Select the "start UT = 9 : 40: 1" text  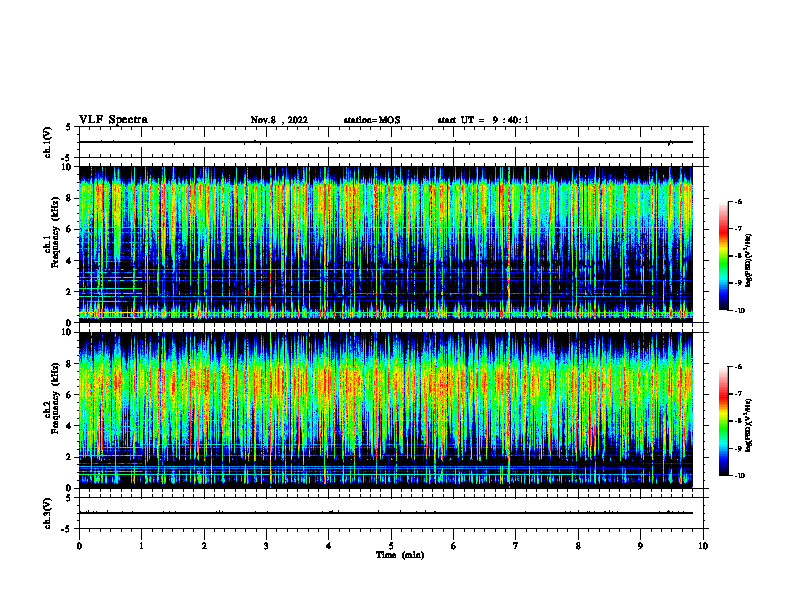point(483,120)
